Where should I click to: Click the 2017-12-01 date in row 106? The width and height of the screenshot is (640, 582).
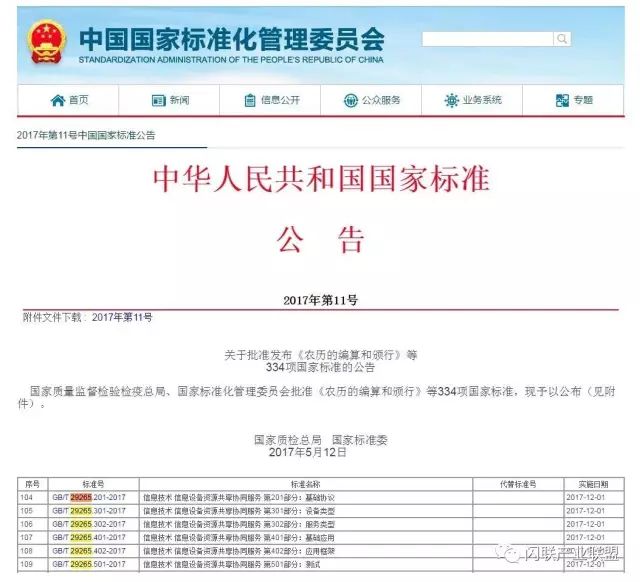coord(586,524)
